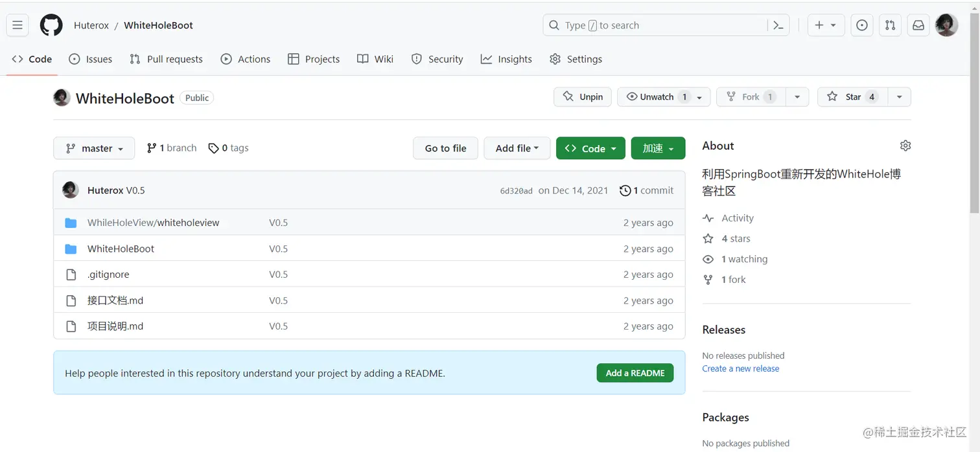The image size is (980, 452).
Task: Open the repository Settings tab
Action: pos(576,59)
